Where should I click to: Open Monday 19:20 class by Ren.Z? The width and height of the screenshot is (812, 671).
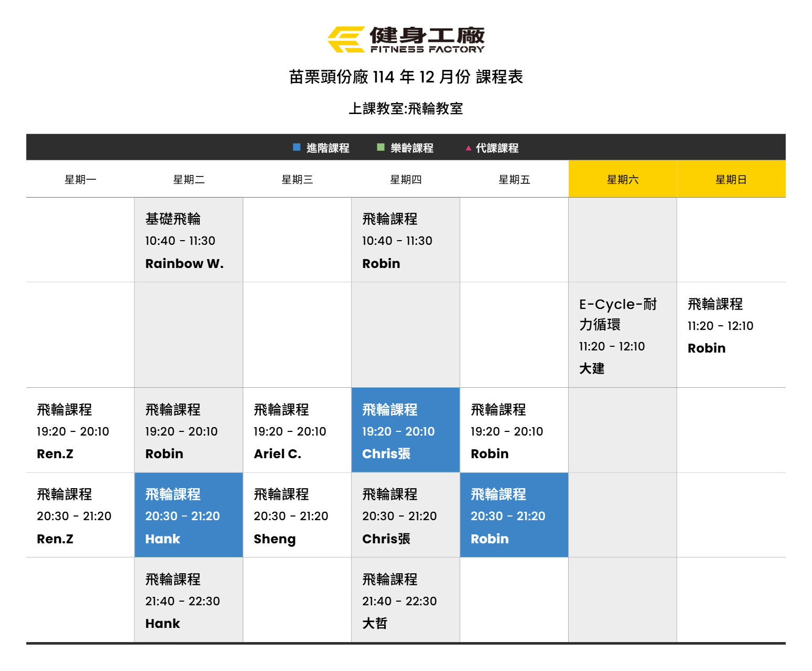coord(80,431)
